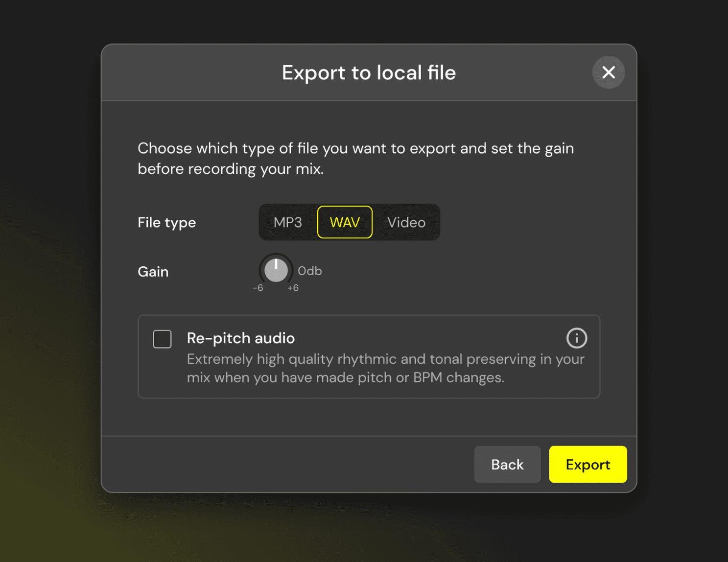This screenshot has height=562, width=728.
Task: Click the white indicator line on Gain knob
Action: tap(276, 264)
